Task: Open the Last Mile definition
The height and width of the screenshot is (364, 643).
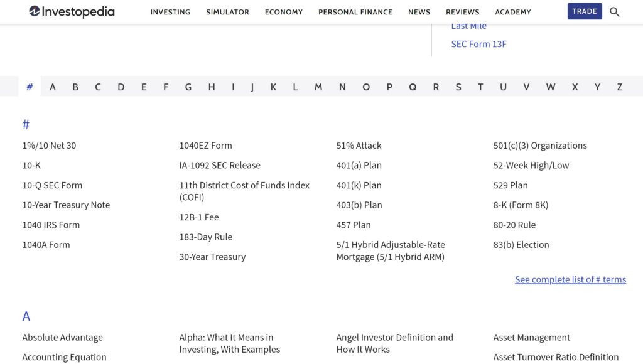Action: [468, 26]
